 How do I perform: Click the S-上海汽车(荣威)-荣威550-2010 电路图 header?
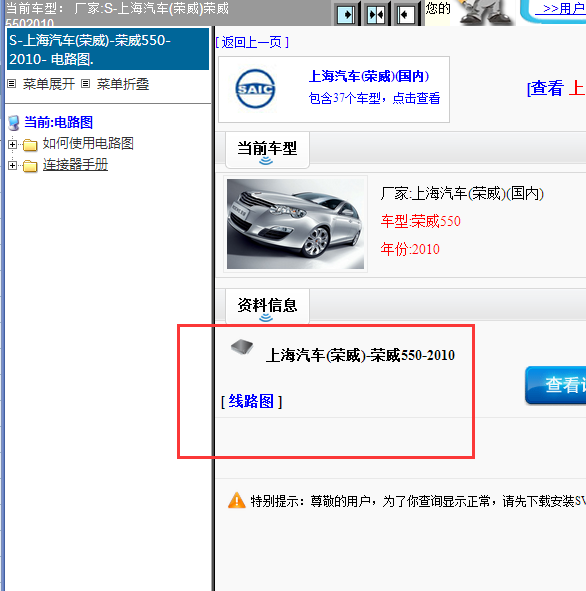click(x=108, y=49)
